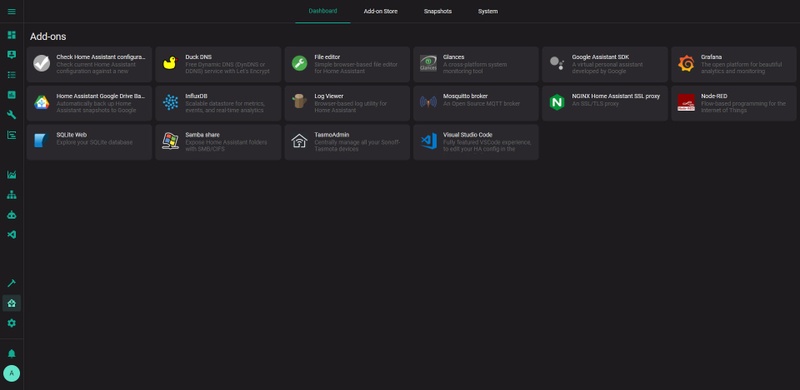Open the Check Home Assistant configuration add-on title
The height and width of the screenshot is (390, 800).
point(101,57)
